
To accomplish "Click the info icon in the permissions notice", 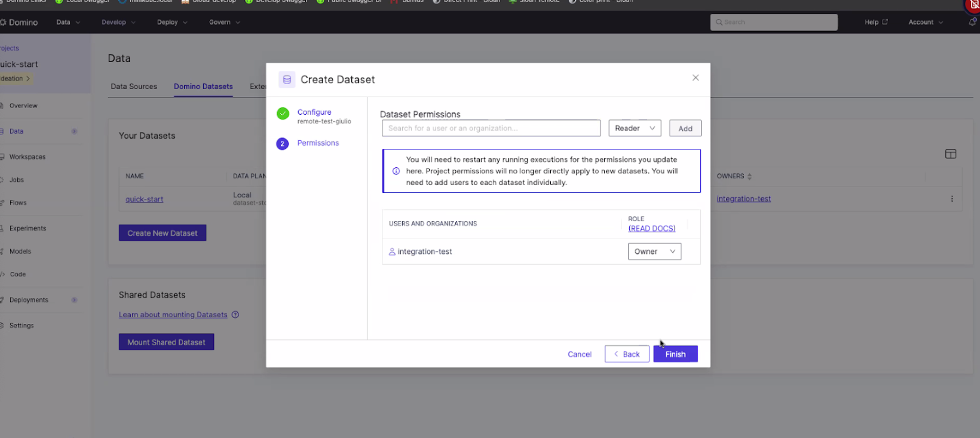I will pos(396,171).
